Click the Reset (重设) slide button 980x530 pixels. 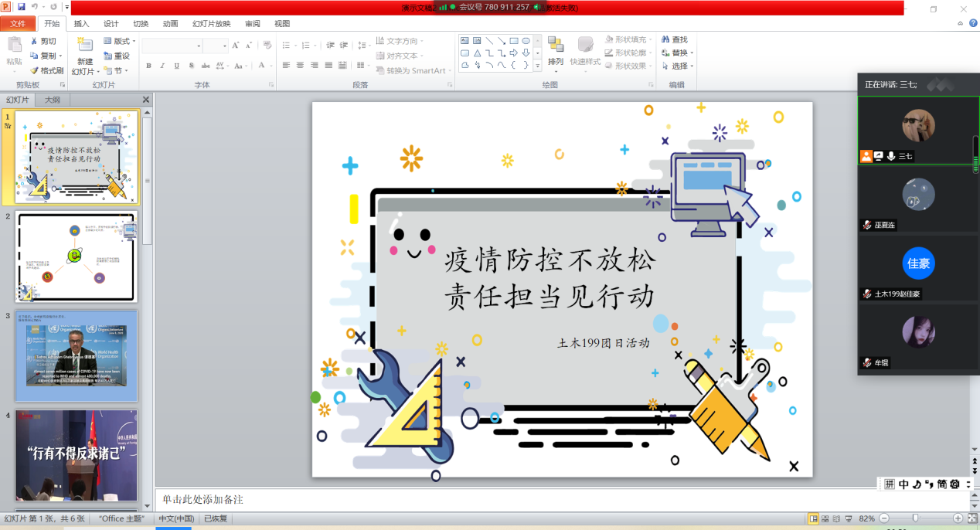pyautogui.click(x=116, y=56)
